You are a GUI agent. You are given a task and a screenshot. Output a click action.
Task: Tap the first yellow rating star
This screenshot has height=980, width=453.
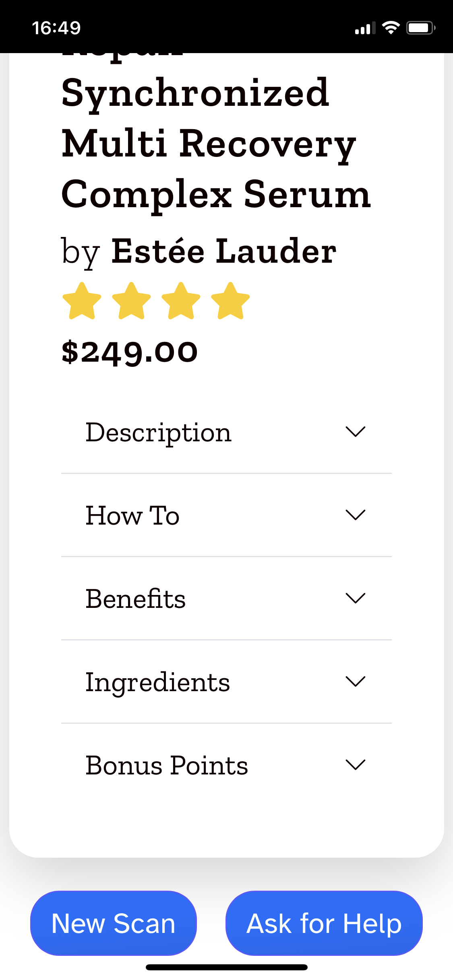pyautogui.click(x=82, y=301)
